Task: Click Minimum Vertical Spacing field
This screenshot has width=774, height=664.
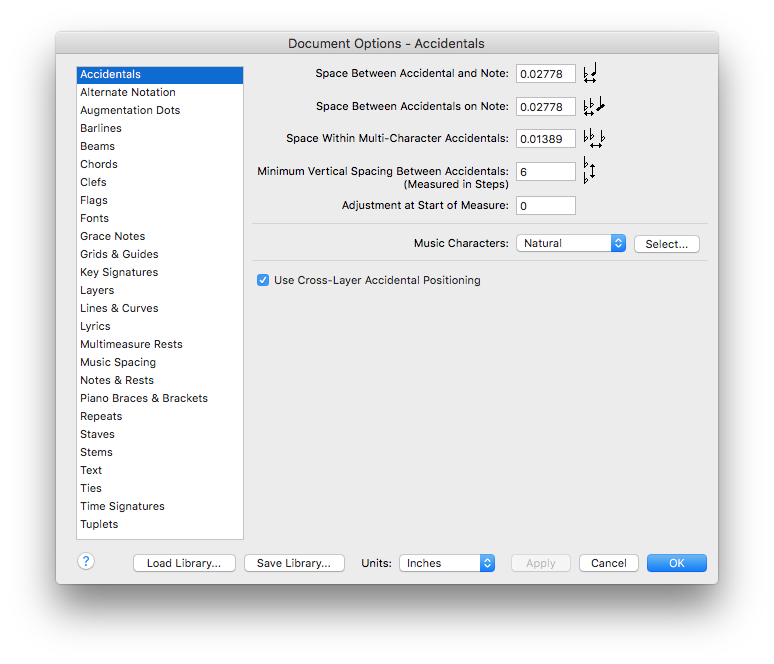Action: (x=546, y=172)
